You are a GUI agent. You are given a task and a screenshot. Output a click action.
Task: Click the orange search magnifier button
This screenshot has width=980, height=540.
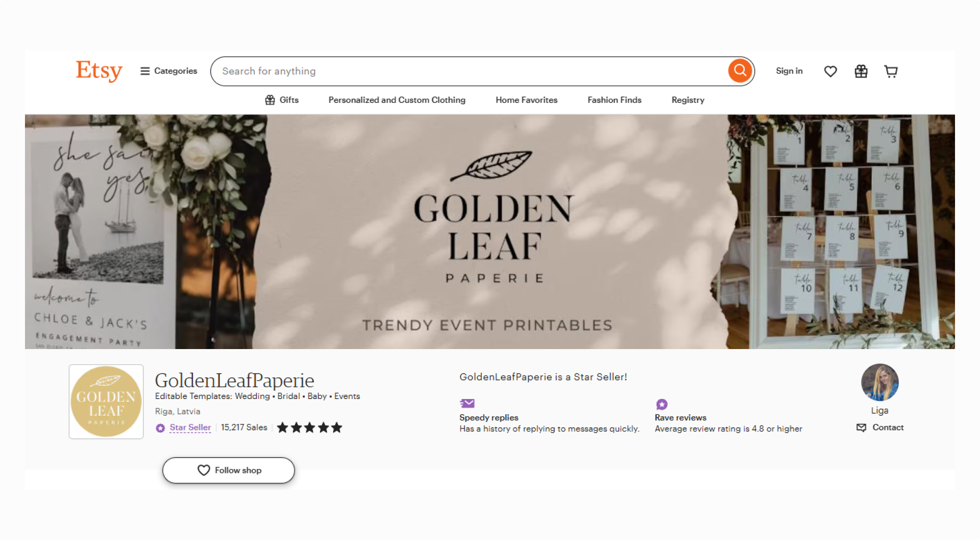740,71
